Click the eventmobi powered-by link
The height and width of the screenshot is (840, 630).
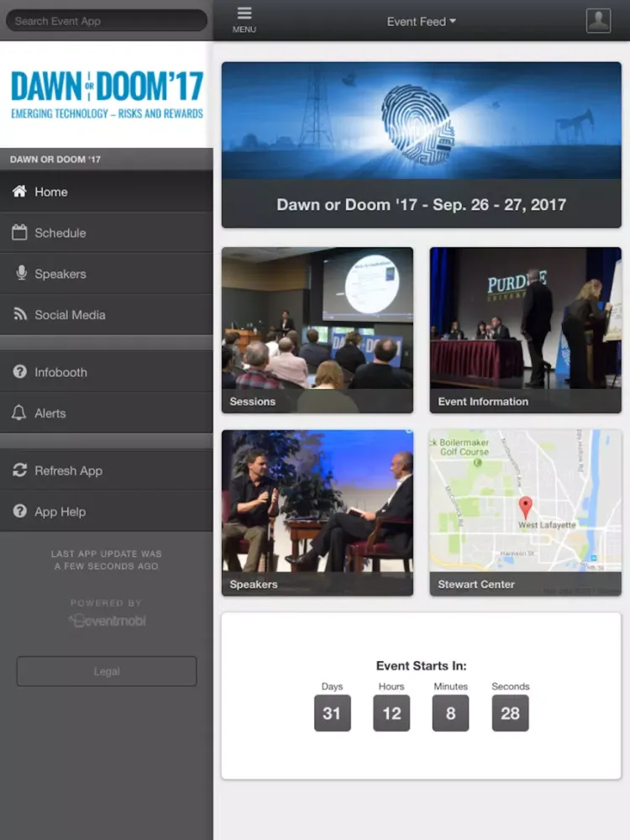pyautogui.click(x=107, y=621)
